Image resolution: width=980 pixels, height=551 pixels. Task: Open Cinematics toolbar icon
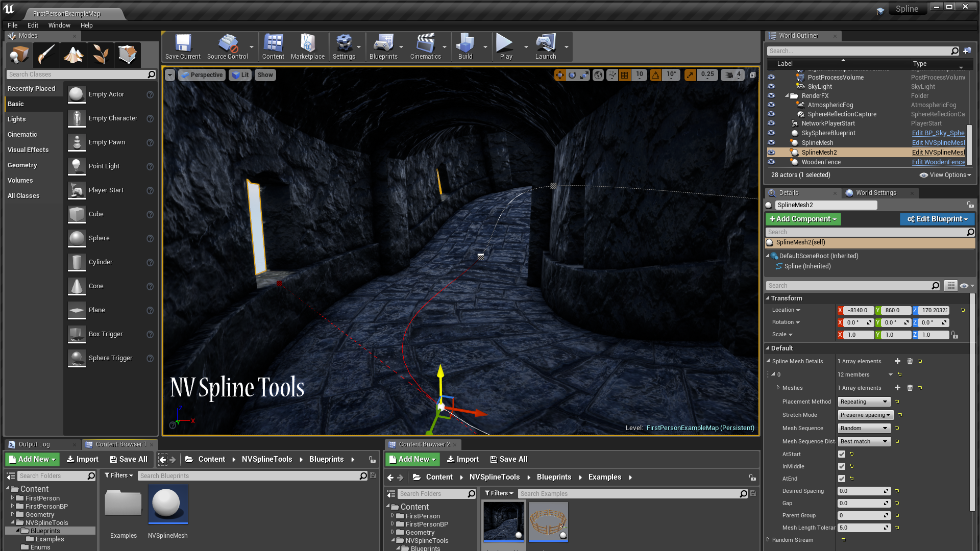point(426,46)
